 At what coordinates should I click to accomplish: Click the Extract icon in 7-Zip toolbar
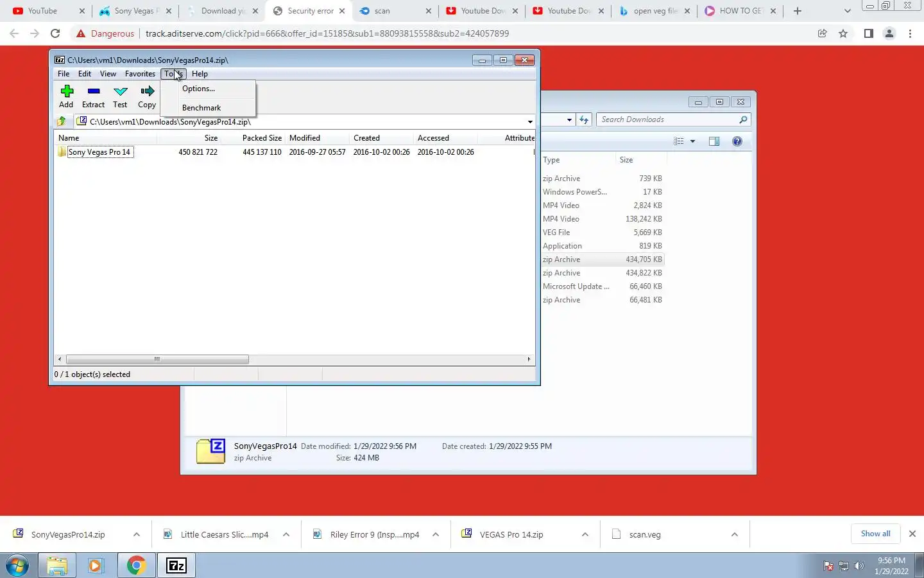point(93,96)
